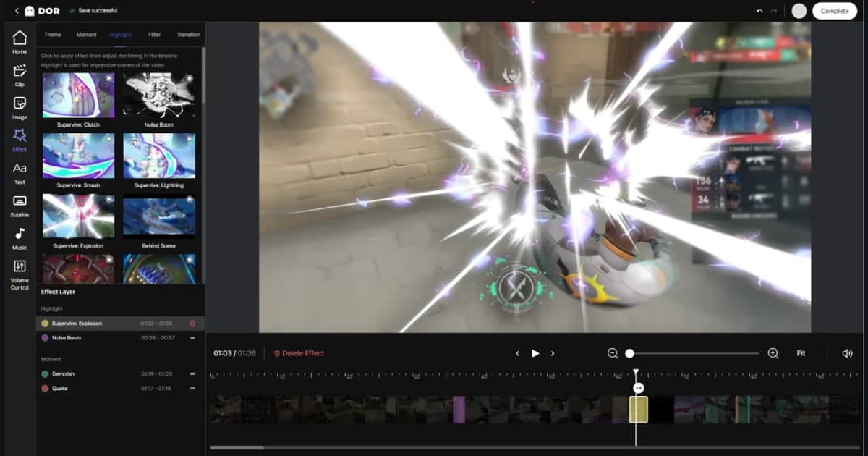Zoom out the timeline with minus magnifier
The width and height of the screenshot is (868, 456).
click(x=613, y=353)
